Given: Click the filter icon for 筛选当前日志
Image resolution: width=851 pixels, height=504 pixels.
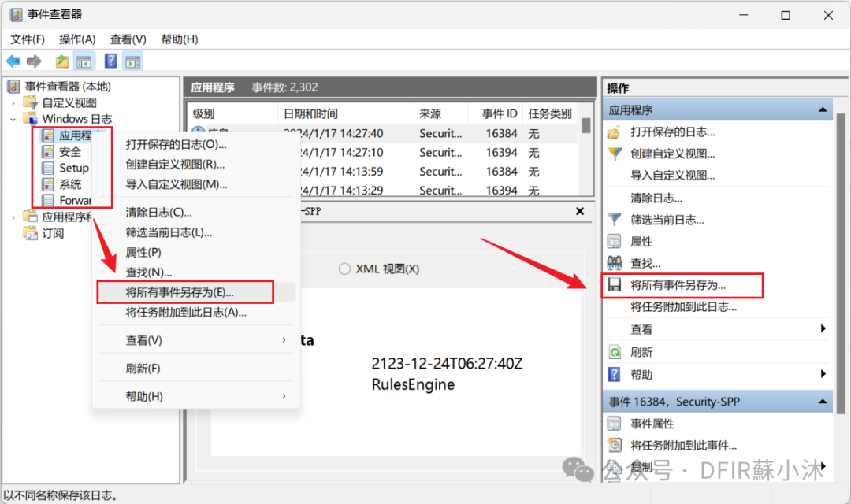Looking at the screenshot, I should click(x=615, y=220).
